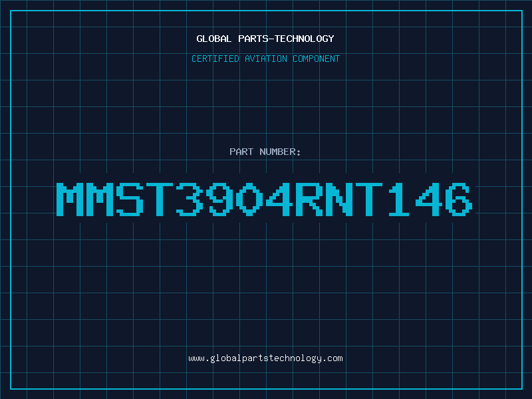This screenshot has width=532, height=399.
Task: Click the PART NUMBER: label
Action: click(265, 152)
